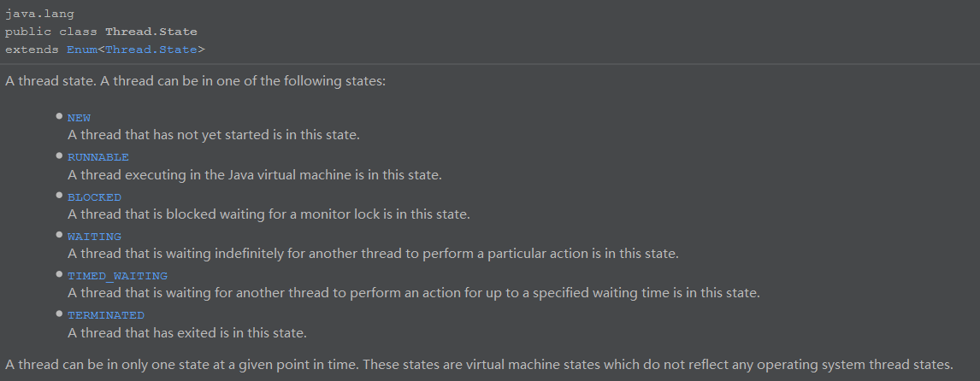
Task: Click the bullet beside RUNNABLE
Action: tap(59, 155)
